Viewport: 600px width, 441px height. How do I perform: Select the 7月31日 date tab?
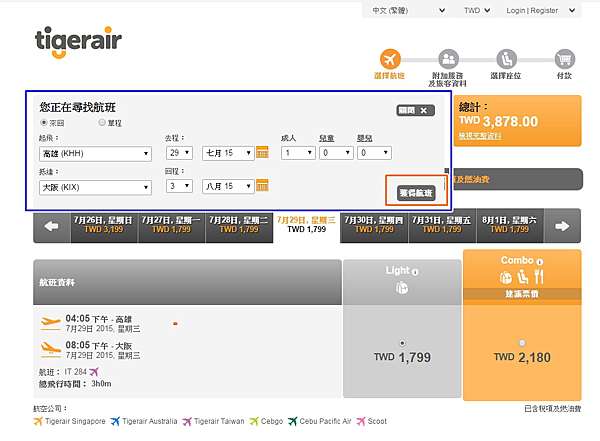pyautogui.click(x=442, y=226)
